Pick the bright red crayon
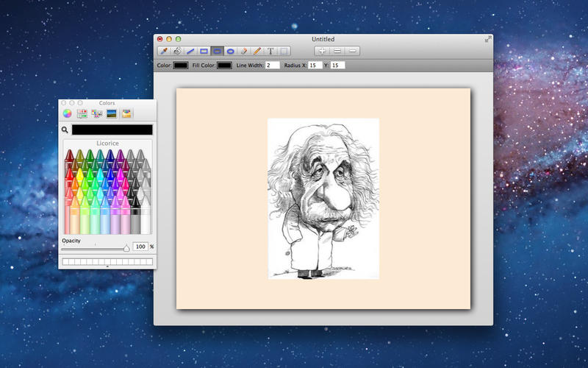The height and width of the screenshot is (368, 588). tap(69, 176)
